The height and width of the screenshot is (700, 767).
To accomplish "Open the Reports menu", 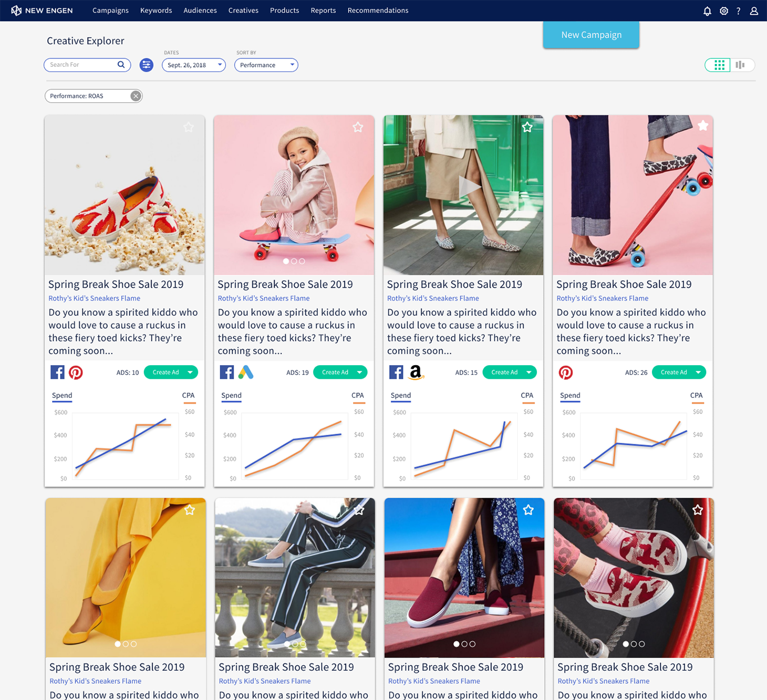I will [x=323, y=11].
